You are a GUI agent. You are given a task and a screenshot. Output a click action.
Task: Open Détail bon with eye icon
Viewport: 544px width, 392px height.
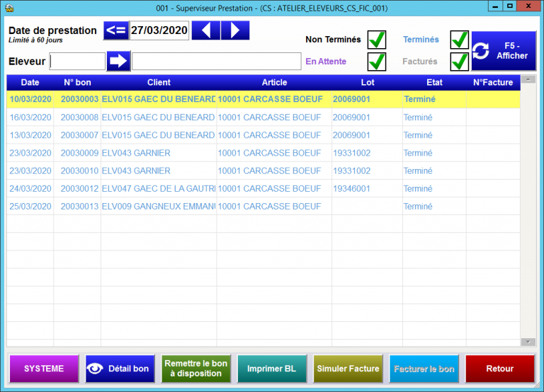point(120,369)
